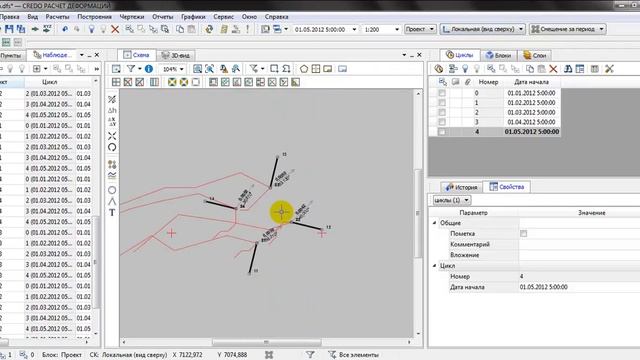Viewport: 640px width, 360px height.
Task: Open the Построения menu
Action: 94,17
